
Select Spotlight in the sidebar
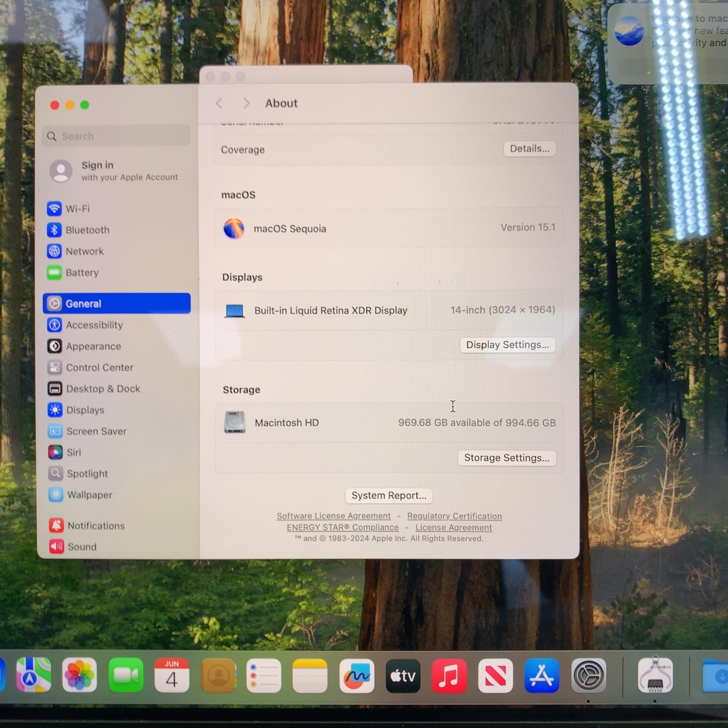click(x=78, y=473)
